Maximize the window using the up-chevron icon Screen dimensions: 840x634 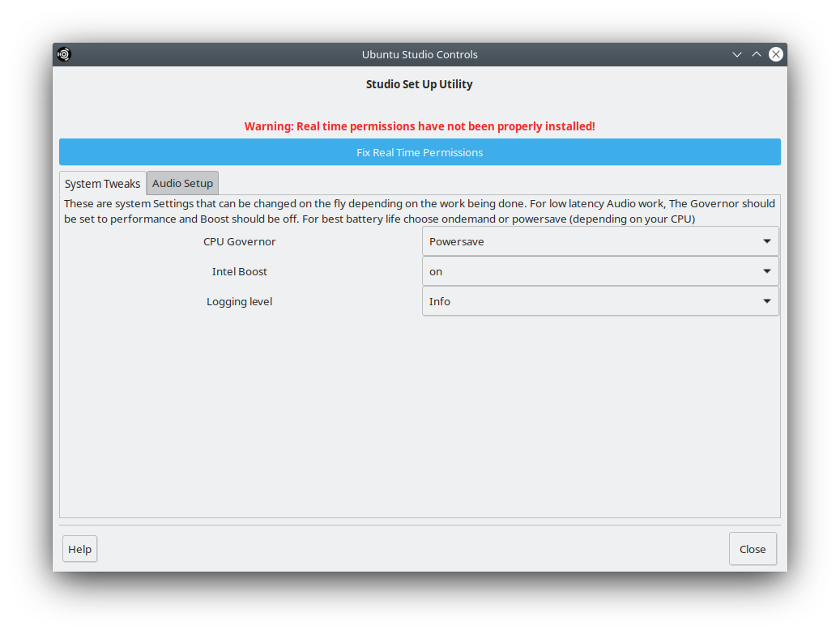[x=756, y=54]
